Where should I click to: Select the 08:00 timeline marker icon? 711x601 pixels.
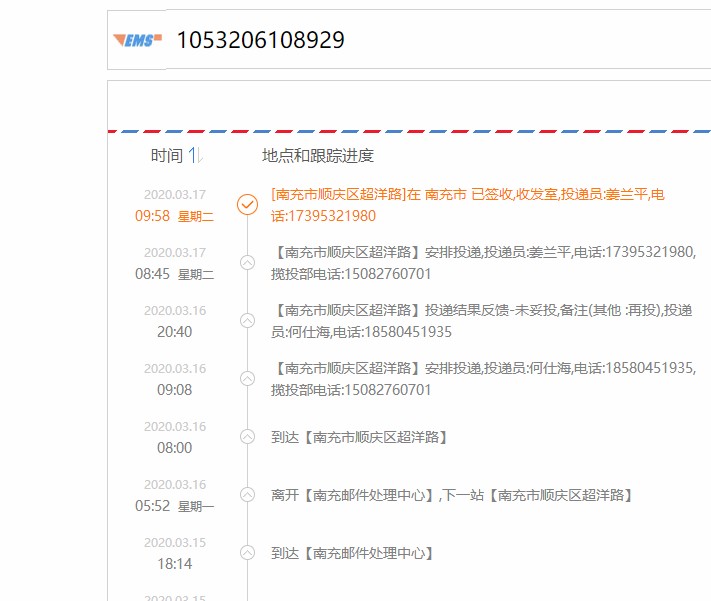[247, 436]
